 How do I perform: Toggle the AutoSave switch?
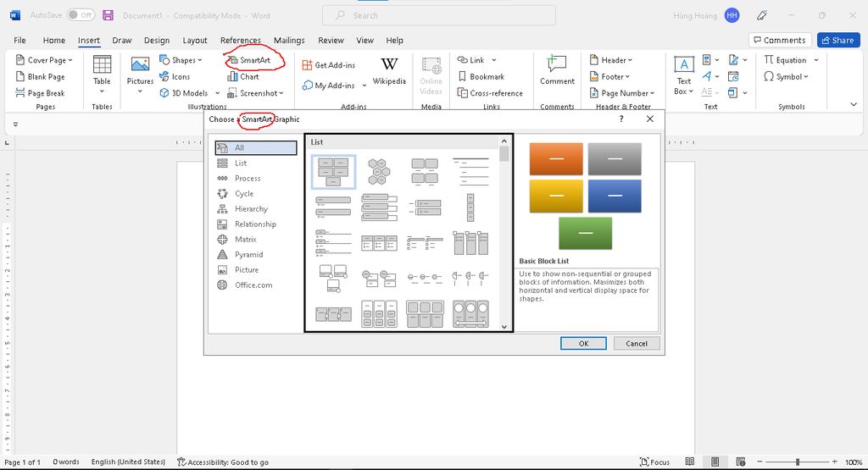pos(81,15)
